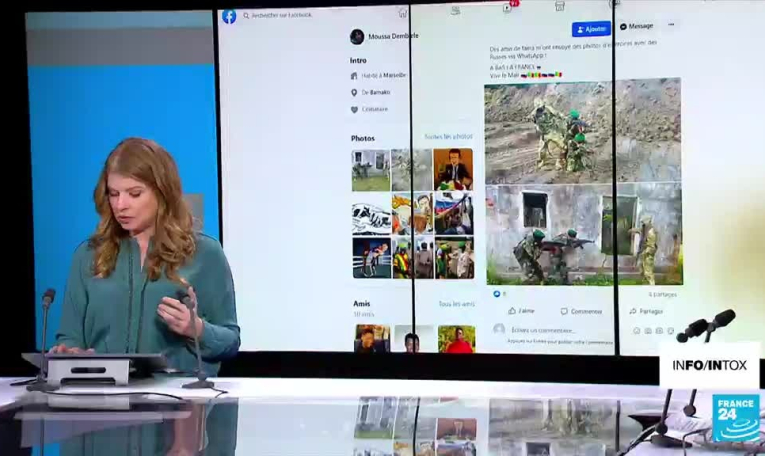This screenshot has width=765, height=456.
Task: Click the Partager share arrow icon
Action: click(x=633, y=311)
